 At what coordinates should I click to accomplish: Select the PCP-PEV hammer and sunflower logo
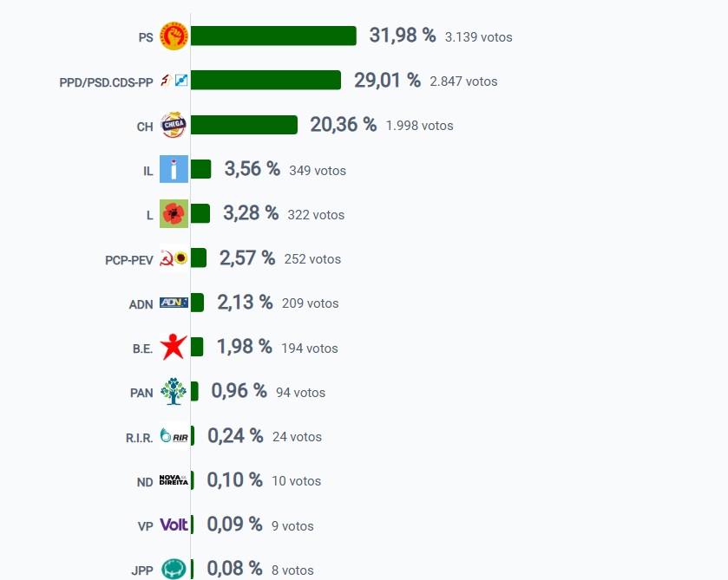[x=174, y=258]
